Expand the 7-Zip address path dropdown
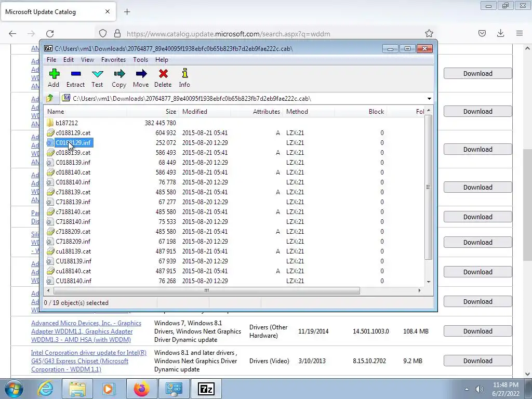The height and width of the screenshot is (399, 532). pos(429,99)
